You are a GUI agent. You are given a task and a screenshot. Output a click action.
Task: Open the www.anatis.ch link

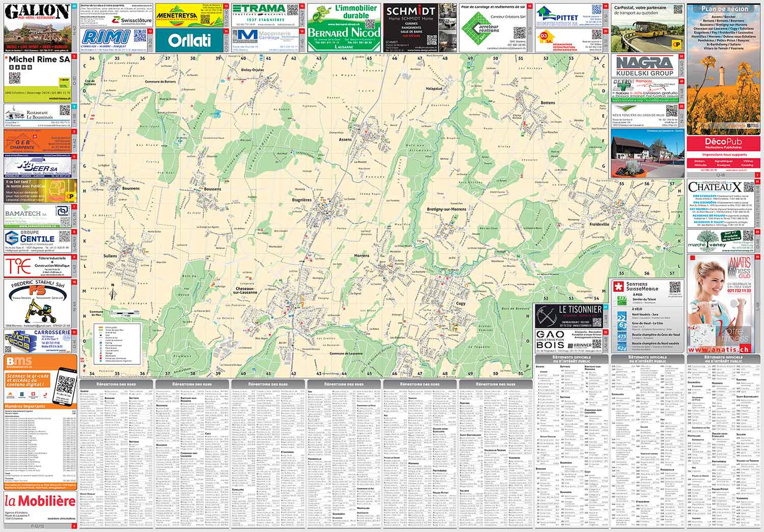pos(719,349)
